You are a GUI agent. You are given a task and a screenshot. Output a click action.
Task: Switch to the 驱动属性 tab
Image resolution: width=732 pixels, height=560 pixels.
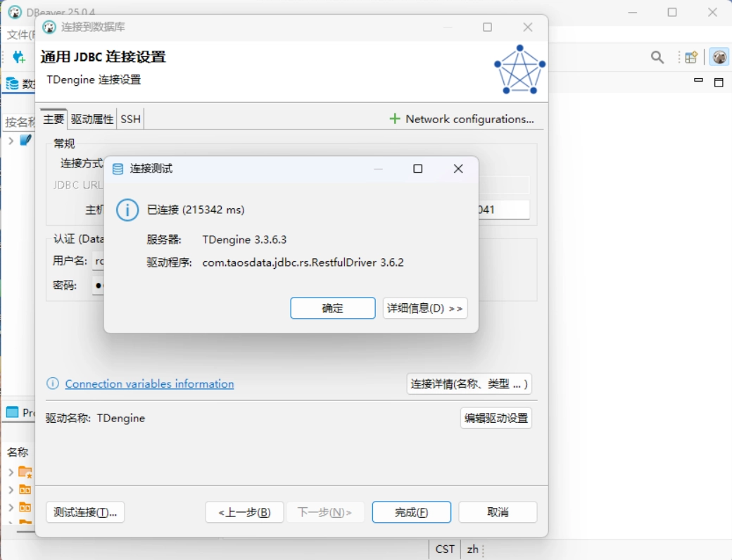[x=92, y=120]
